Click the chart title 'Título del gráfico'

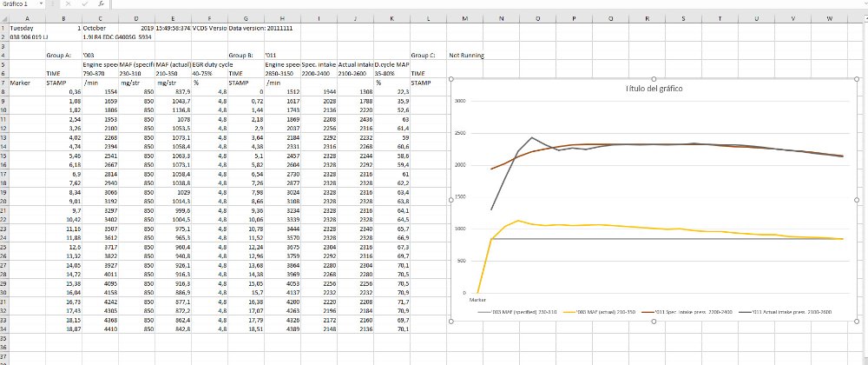pos(654,90)
